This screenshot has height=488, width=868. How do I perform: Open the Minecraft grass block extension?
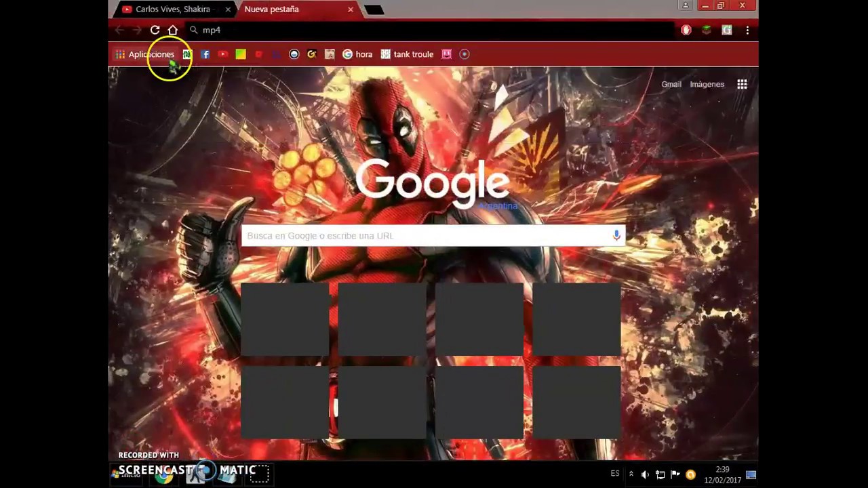pyautogui.click(x=707, y=30)
